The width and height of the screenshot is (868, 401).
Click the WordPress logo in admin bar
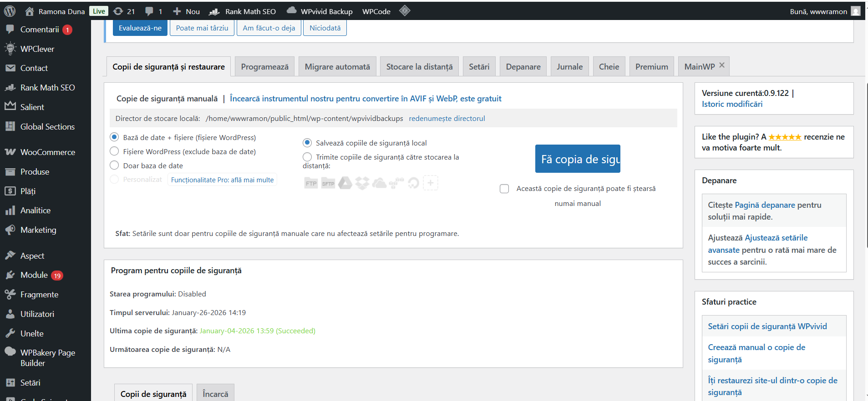tap(10, 11)
